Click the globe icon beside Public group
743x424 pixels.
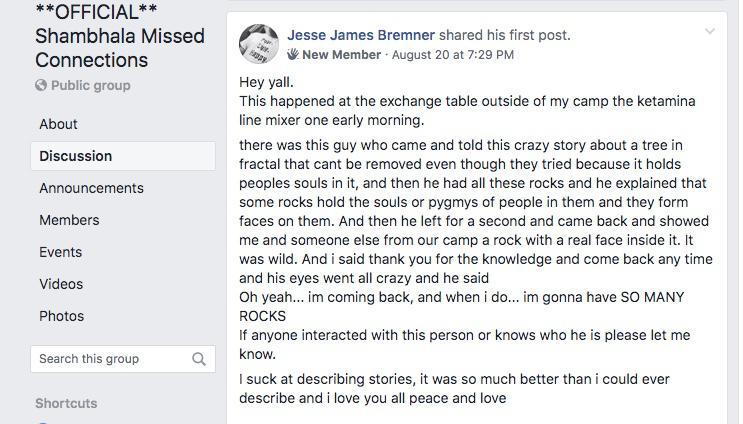pyautogui.click(x=41, y=86)
